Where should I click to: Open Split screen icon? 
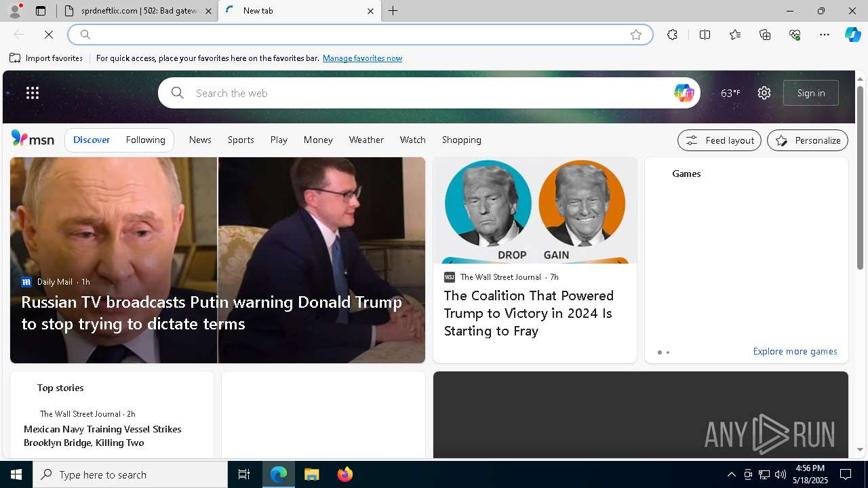click(705, 35)
